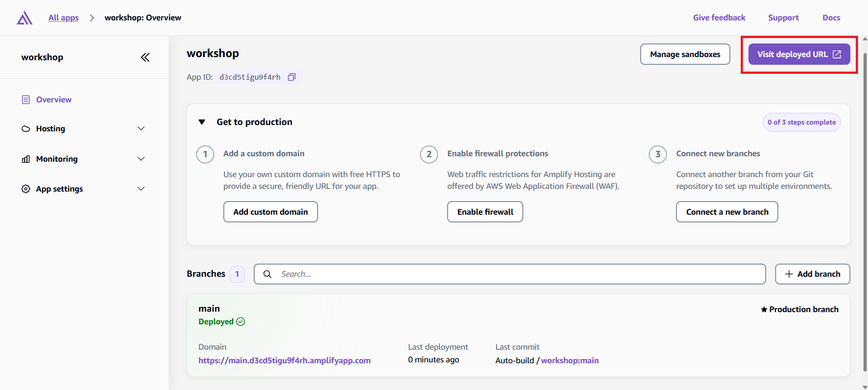
Task: Click the Add branch button
Action: [813, 274]
